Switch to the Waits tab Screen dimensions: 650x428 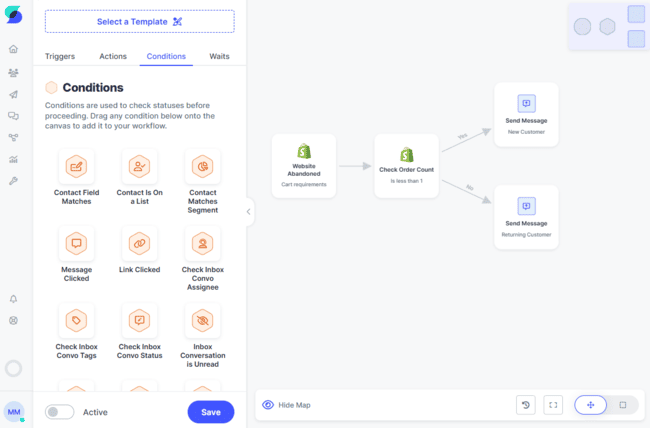click(x=219, y=56)
